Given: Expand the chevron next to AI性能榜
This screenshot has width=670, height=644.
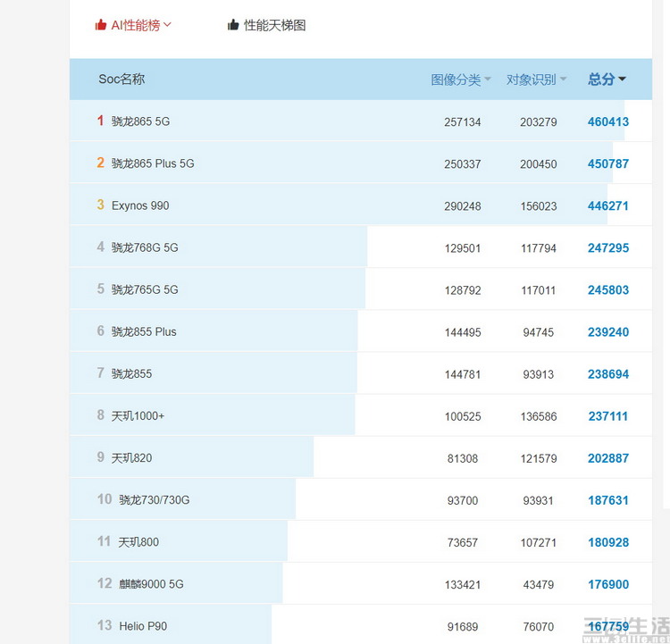Looking at the screenshot, I should [x=167, y=25].
